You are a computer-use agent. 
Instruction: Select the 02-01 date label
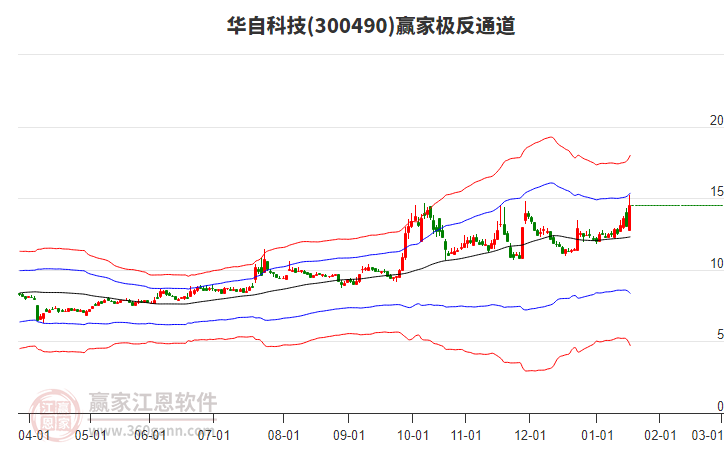pos(660,435)
